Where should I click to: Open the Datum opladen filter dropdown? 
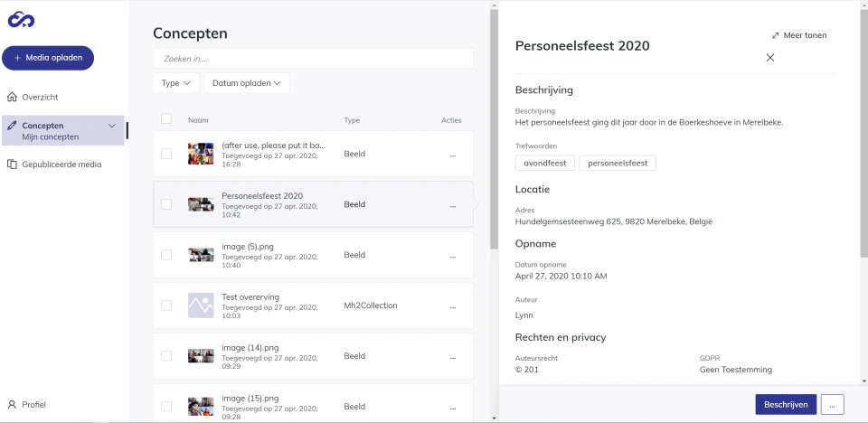tap(246, 83)
